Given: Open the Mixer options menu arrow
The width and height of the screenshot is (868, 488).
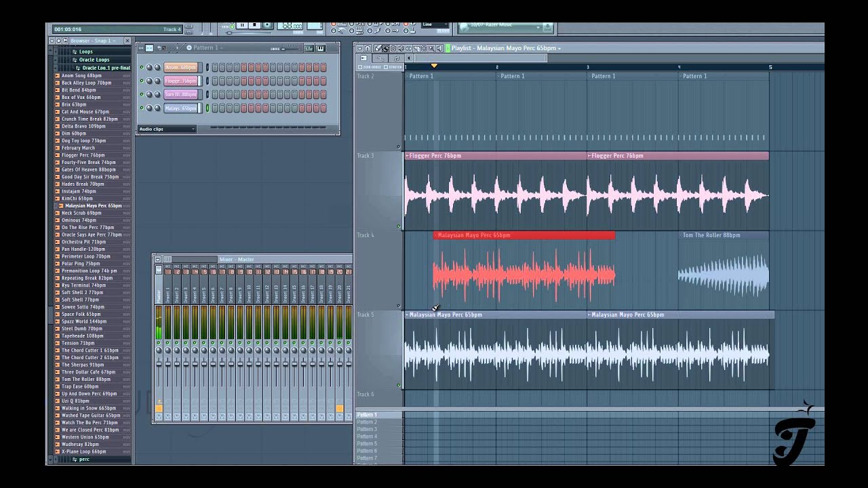Looking at the screenshot, I should click(x=158, y=259).
